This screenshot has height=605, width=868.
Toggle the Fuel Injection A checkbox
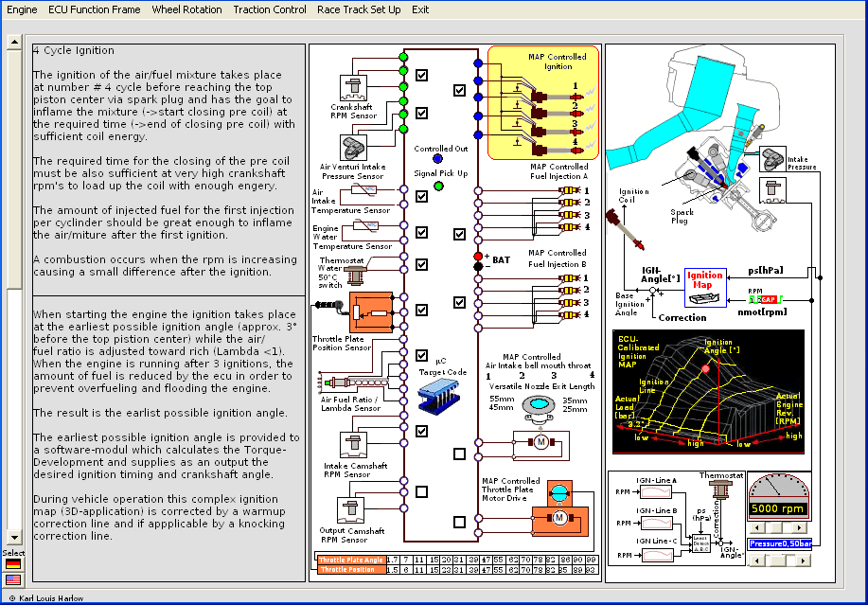click(x=459, y=234)
